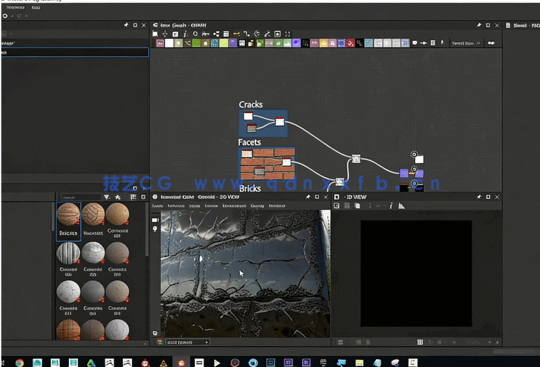Click the chain link icon right of Parent Size
The image size is (540, 367).
tap(491, 43)
